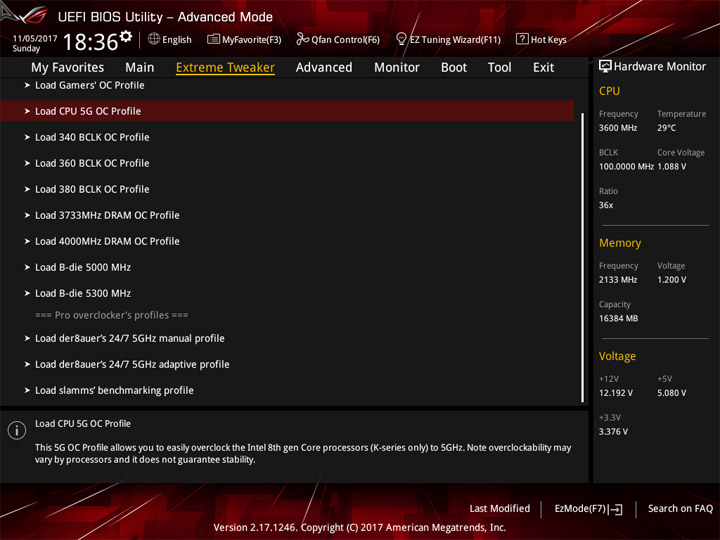Screen dimensions: 720x540
Task: Switch to the Boot tab
Action: pos(454,68)
